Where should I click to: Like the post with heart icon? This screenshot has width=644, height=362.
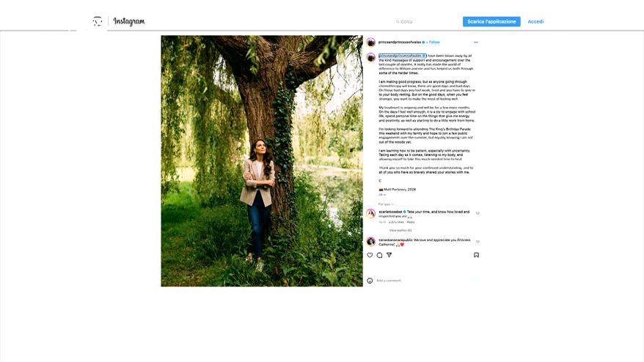370,255
